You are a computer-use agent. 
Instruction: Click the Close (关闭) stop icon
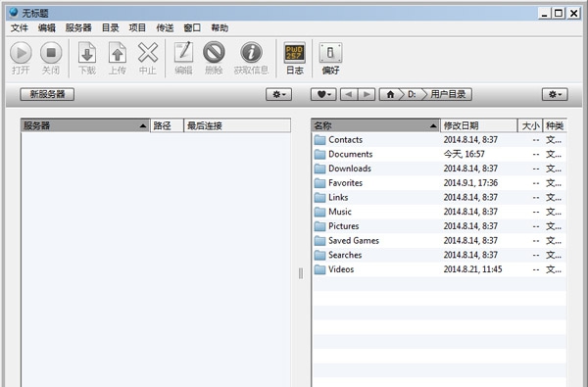click(51, 53)
